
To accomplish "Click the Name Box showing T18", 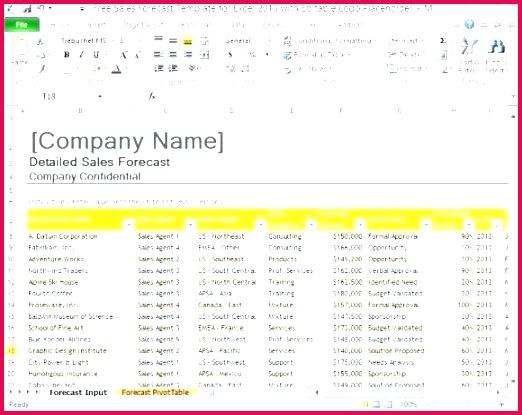I will tap(49, 97).
